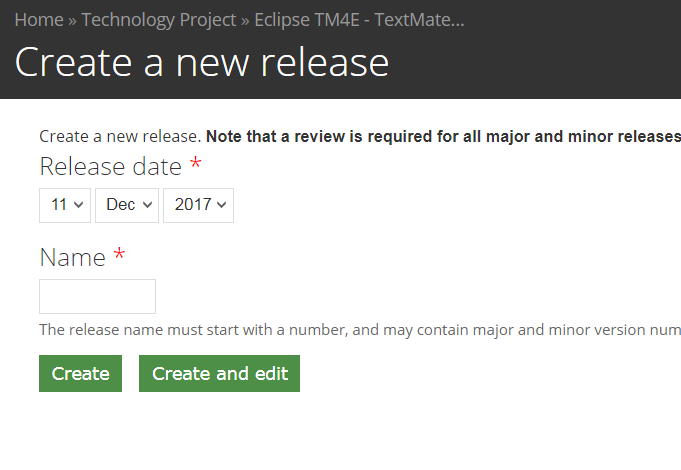Click the breadcrumb separator before Eclipse TM4E

click(x=245, y=19)
